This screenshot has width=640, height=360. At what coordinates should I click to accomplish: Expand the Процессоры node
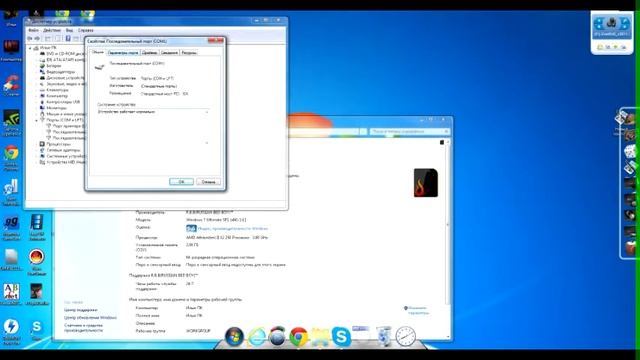click(36, 144)
